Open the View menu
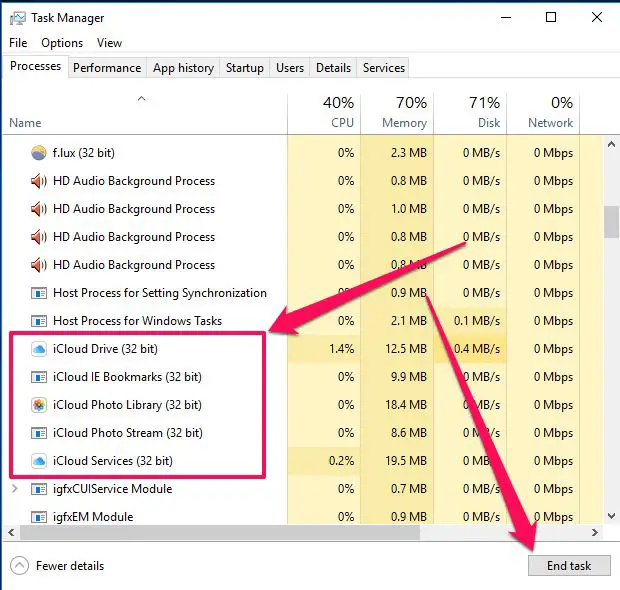This screenshot has height=590, width=620. coord(110,43)
